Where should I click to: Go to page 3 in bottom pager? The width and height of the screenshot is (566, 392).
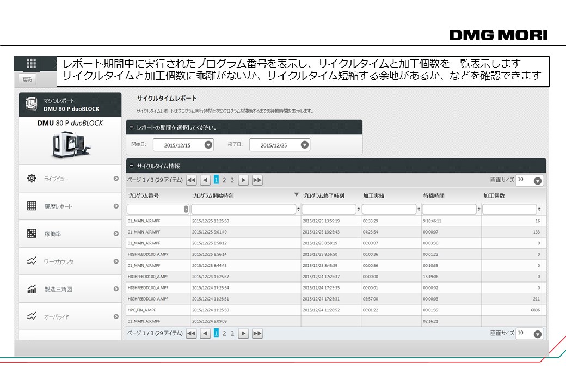(x=232, y=334)
